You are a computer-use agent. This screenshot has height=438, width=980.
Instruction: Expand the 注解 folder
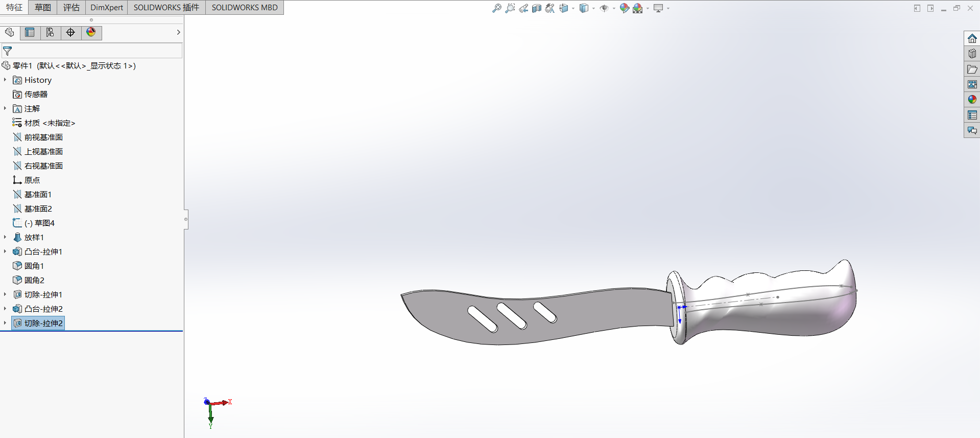pyautogui.click(x=5, y=108)
